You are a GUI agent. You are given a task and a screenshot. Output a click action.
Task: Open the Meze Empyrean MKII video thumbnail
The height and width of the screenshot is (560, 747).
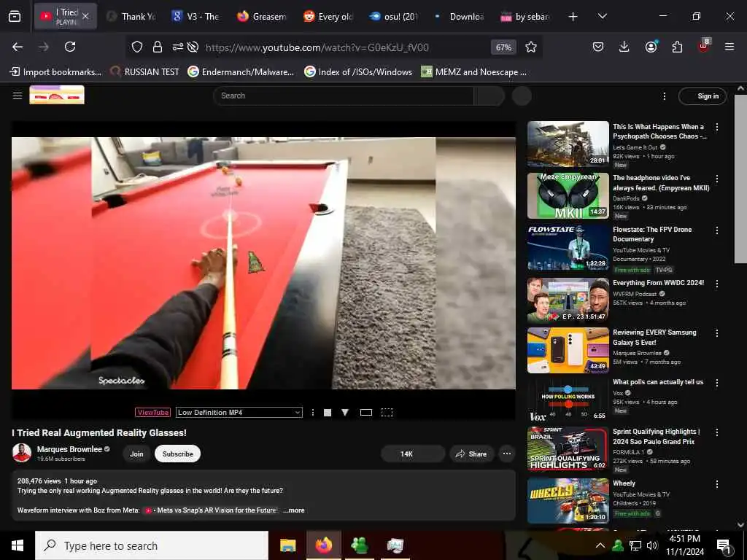(x=568, y=195)
